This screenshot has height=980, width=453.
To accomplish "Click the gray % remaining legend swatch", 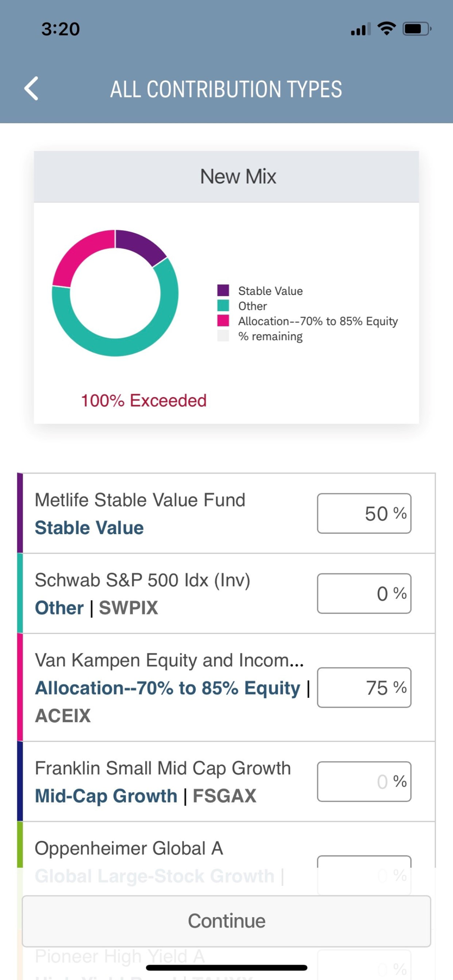I will point(223,336).
